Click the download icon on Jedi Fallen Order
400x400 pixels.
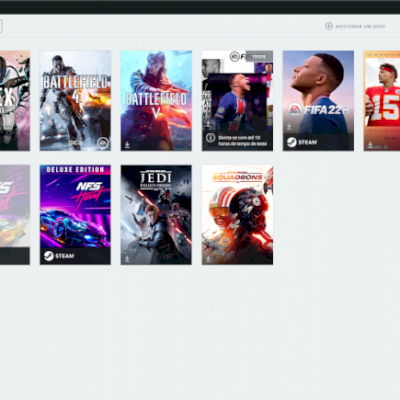(x=127, y=259)
